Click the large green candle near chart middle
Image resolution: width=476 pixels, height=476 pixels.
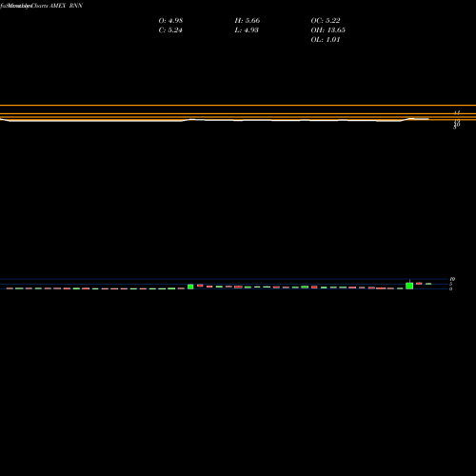click(x=190, y=287)
